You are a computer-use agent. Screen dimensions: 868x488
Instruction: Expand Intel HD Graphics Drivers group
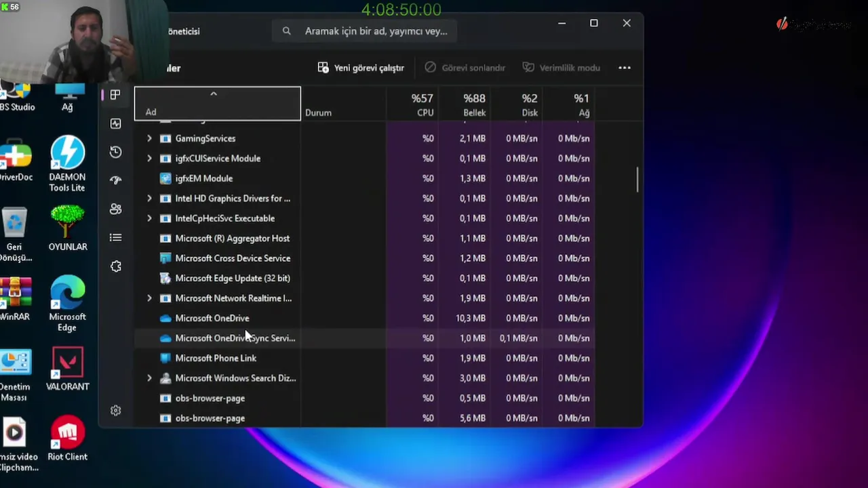click(149, 199)
